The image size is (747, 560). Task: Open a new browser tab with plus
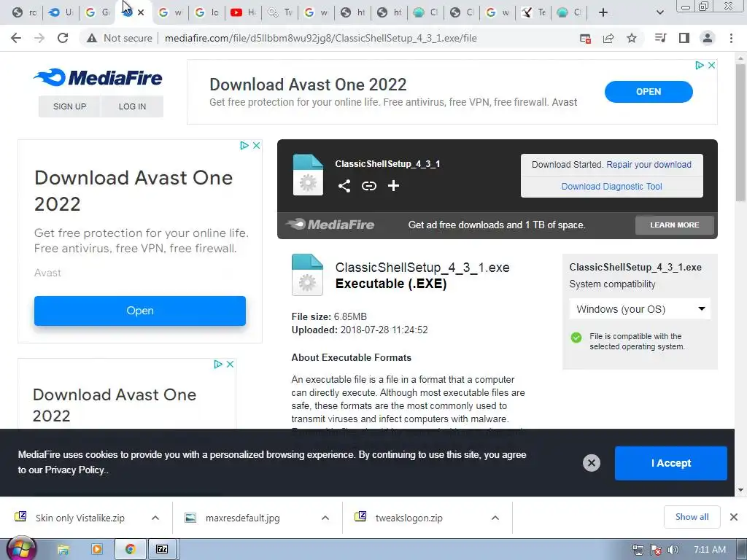point(603,12)
